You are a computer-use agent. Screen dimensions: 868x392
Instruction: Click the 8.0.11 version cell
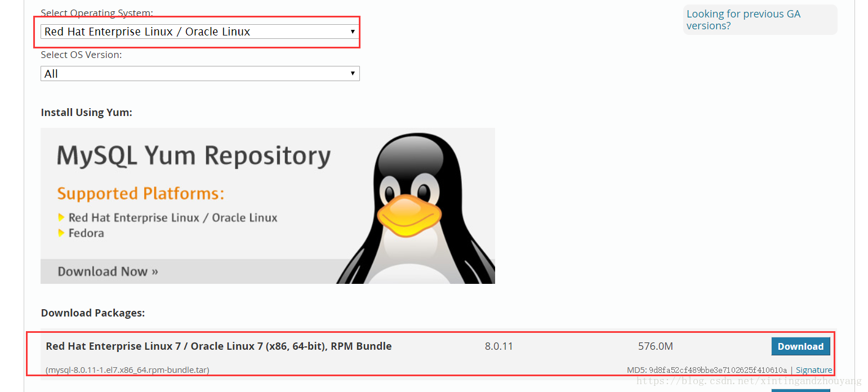pos(499,346)
